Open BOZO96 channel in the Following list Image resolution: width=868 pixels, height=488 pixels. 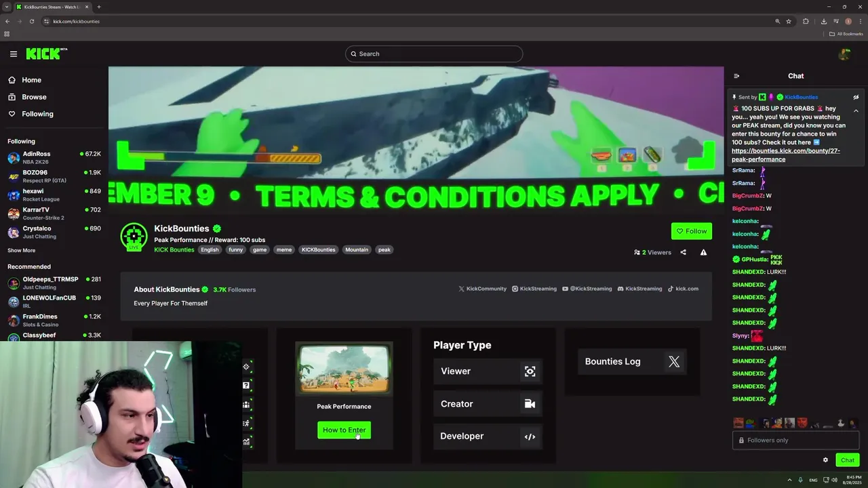click(54, 176)
